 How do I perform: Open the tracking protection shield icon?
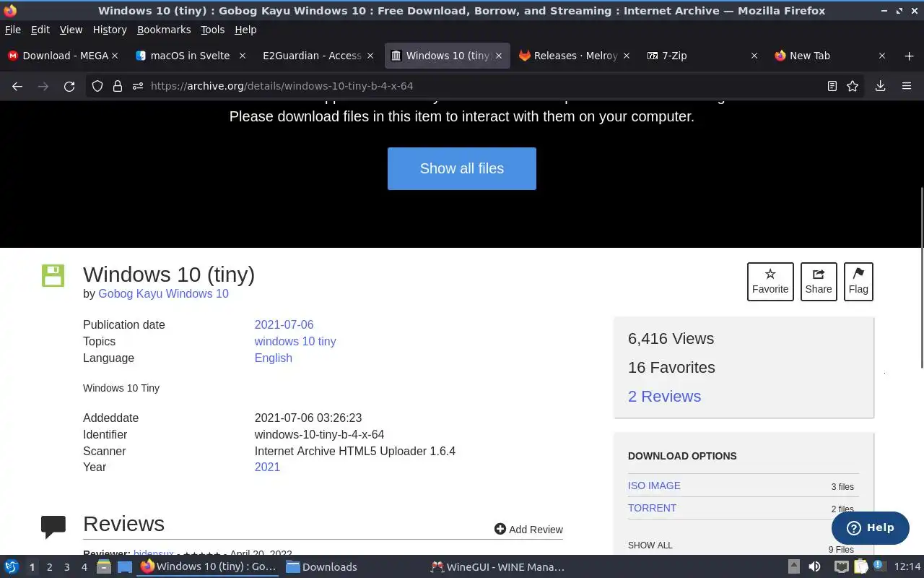click(x=97, y=86)
